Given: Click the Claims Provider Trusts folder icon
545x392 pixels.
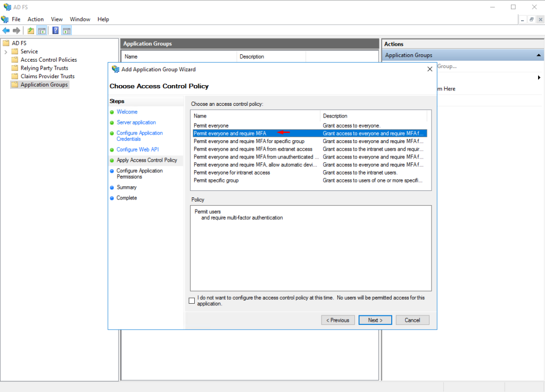Looking at the screenshot, I should (15, 76).
